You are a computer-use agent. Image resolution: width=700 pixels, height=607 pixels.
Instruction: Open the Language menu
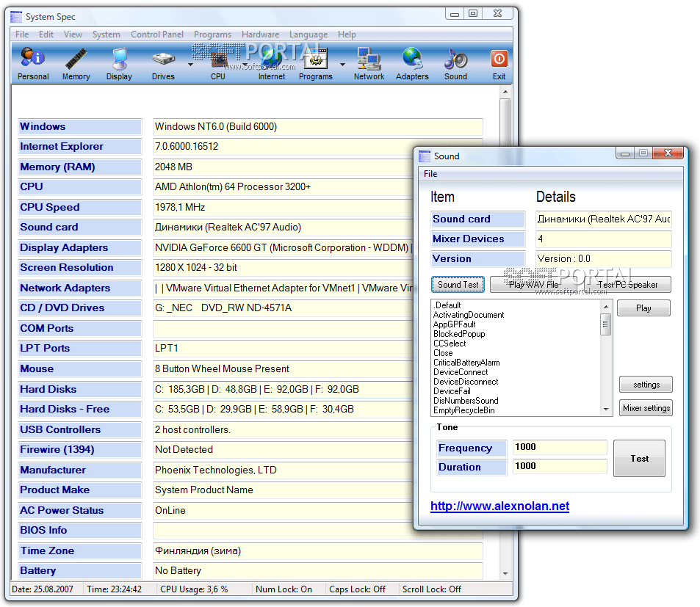(308, 34)
